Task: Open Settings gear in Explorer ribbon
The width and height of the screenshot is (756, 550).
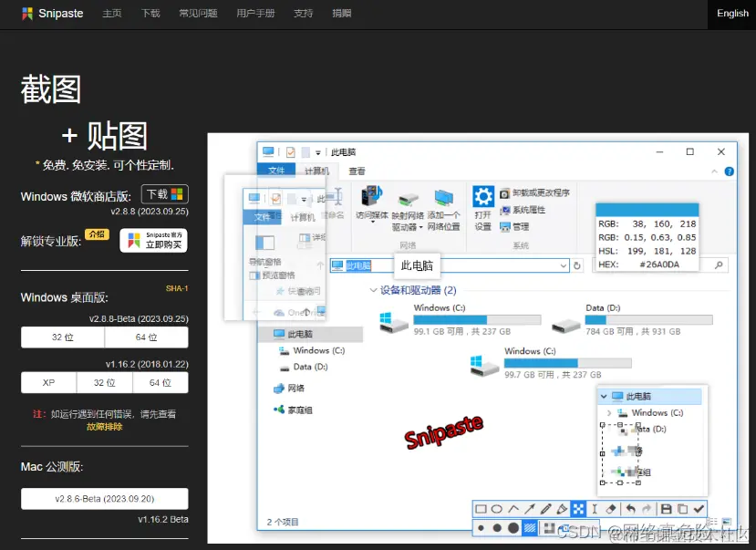Action: coord(482,197)
